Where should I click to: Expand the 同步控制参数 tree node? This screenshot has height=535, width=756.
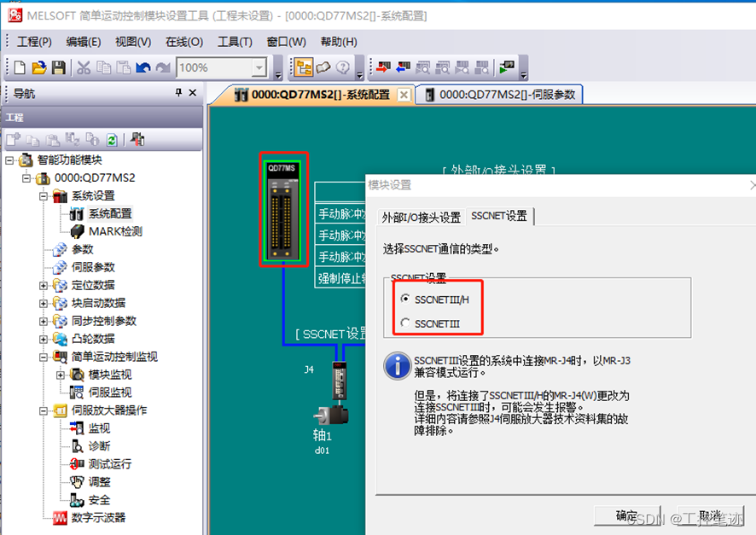[x=44, y=321]
